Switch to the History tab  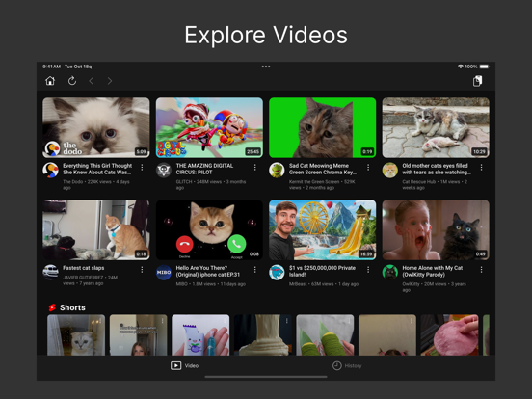[x=347, y=366]
